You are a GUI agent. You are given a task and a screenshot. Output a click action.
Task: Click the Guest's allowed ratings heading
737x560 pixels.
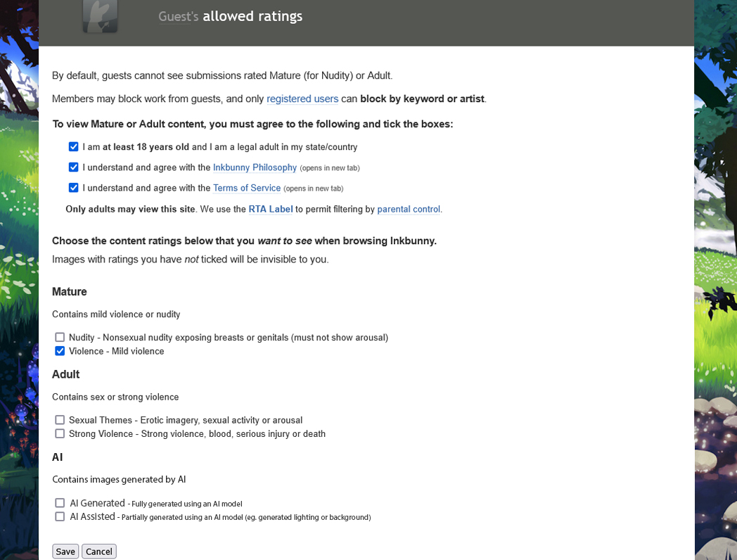(231, 16)
